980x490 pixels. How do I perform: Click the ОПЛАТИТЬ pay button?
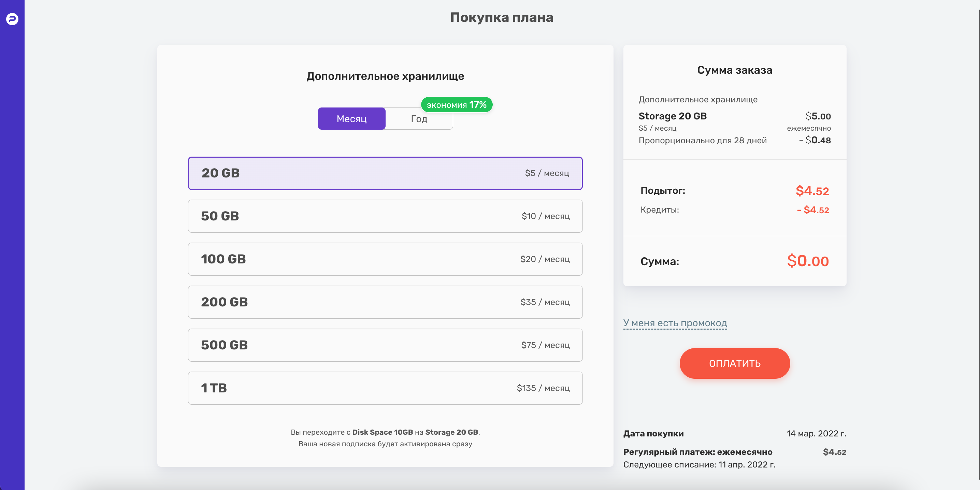(735, 363)
